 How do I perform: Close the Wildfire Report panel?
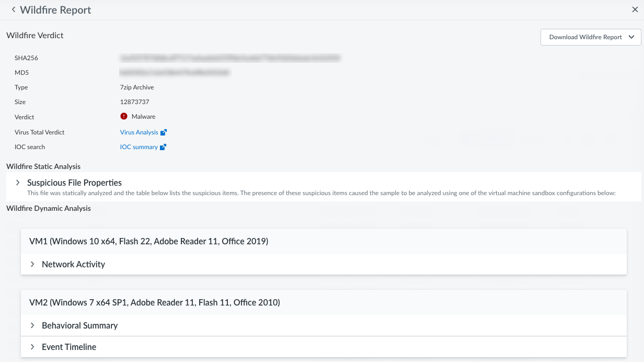point(635,10)
